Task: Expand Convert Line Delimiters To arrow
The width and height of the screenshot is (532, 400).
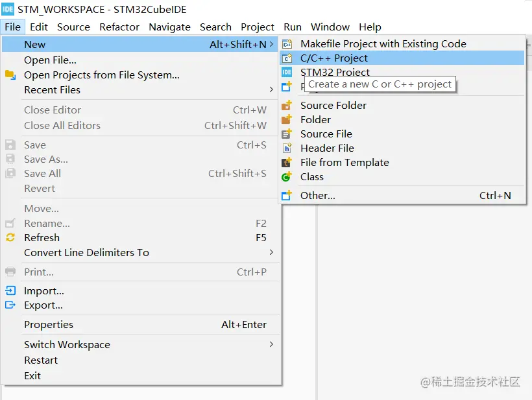Action: (271, 252)
